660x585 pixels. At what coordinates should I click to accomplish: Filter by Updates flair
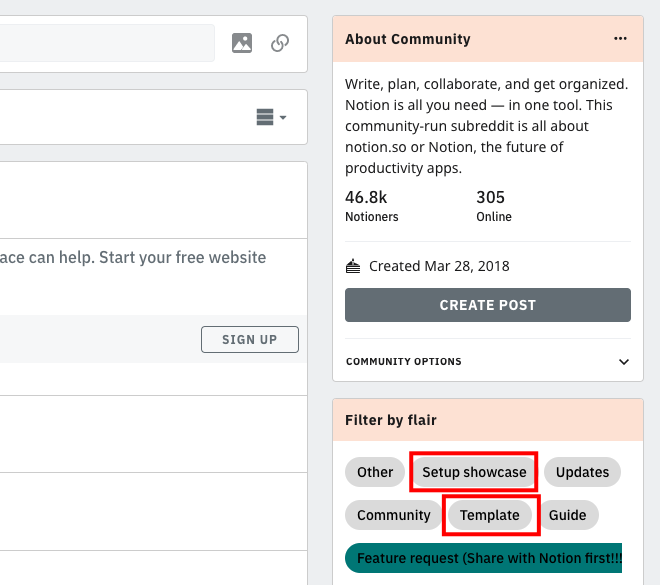click(x=582, y=472)
